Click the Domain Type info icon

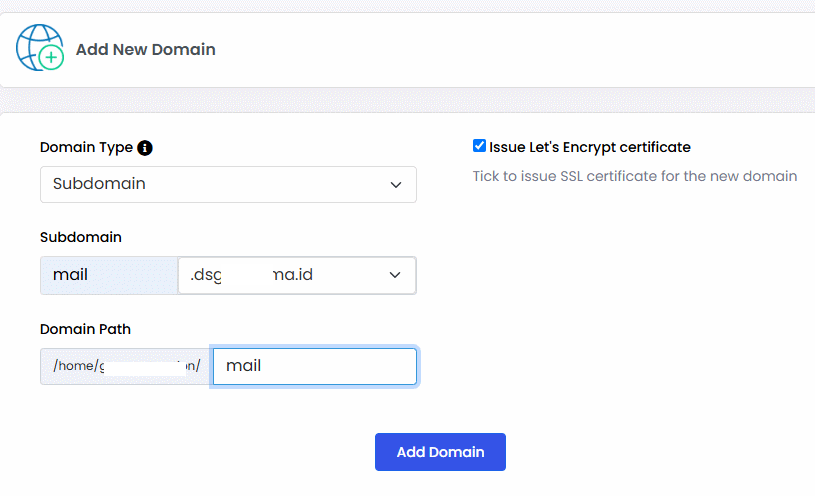tap(144, 148)
